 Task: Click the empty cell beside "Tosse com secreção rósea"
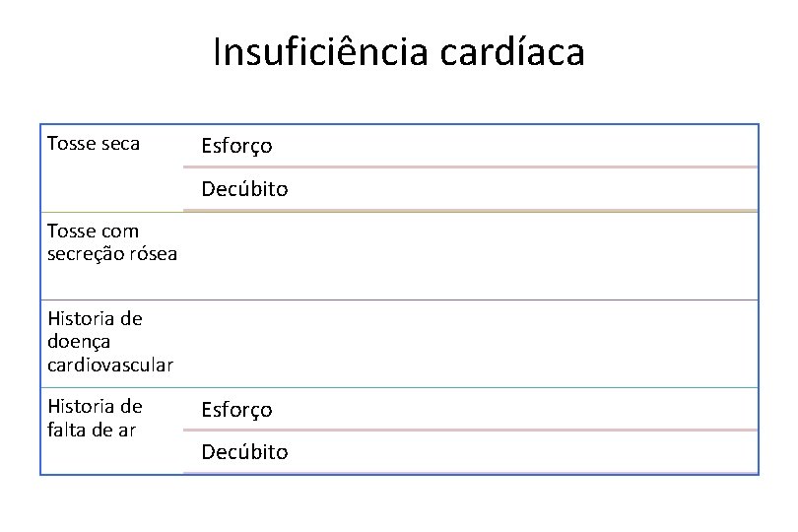pyautogui.click(x=470, y=256)
